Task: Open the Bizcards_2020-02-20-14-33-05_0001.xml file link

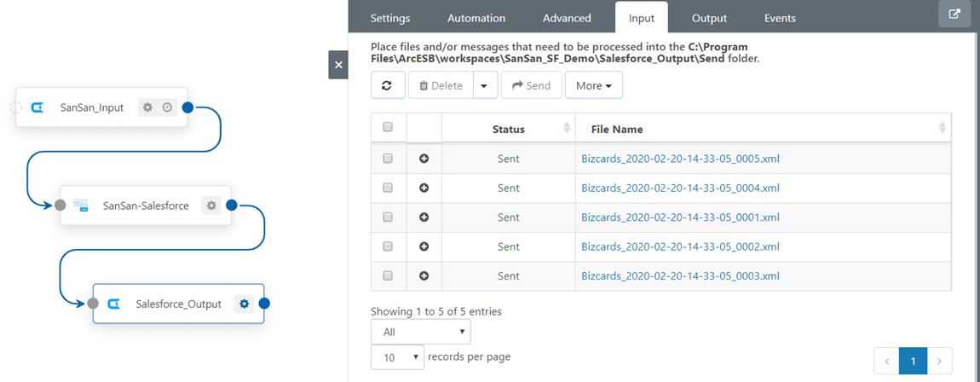Action: [x=680, y=217]
